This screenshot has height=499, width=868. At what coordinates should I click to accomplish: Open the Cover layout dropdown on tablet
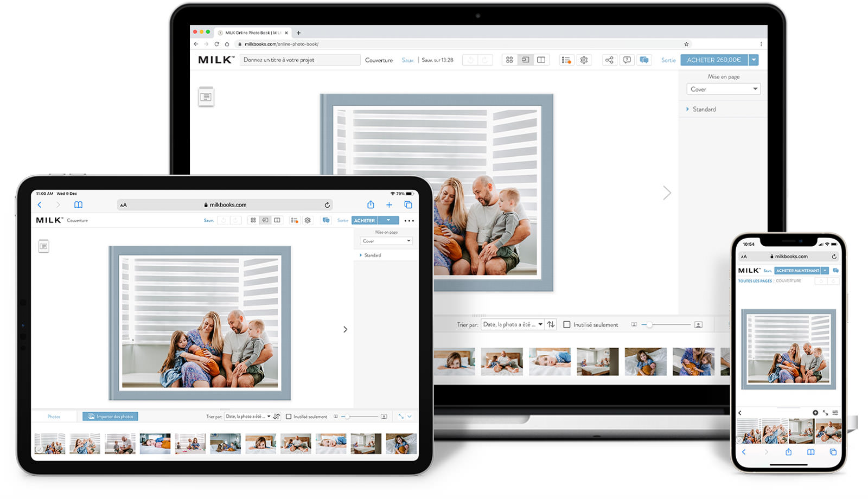(x=386, y=241)
